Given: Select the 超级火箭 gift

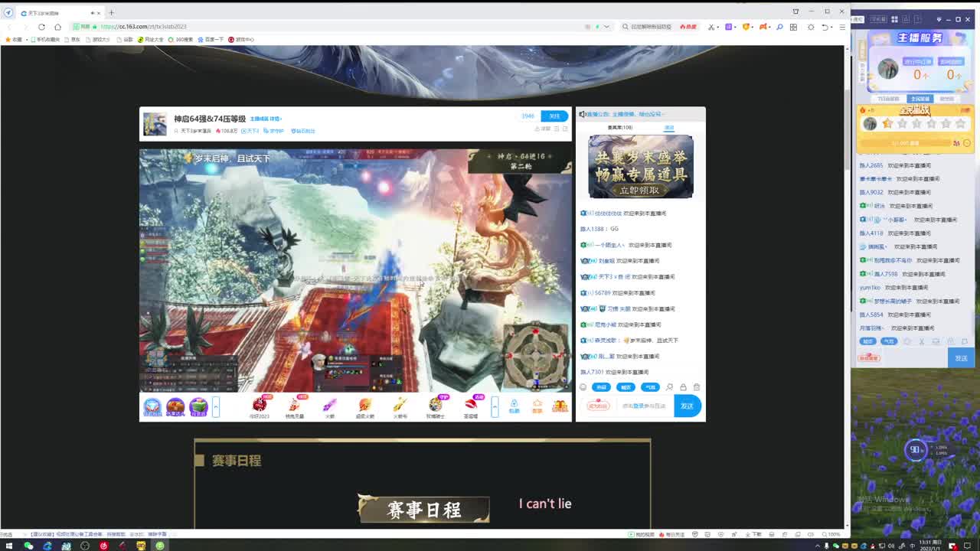Looking at the screenshot, I should click(x=364, y=406).
